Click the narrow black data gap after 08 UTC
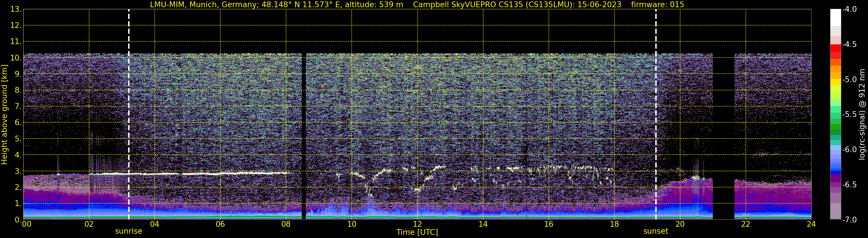 304,136
